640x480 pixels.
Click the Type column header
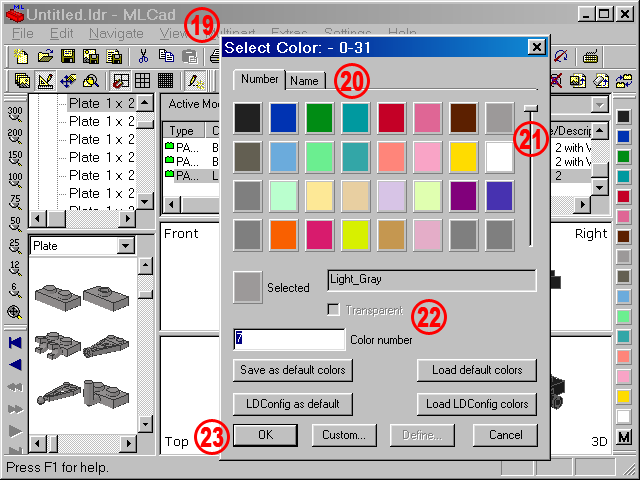[x=183, y=131]
